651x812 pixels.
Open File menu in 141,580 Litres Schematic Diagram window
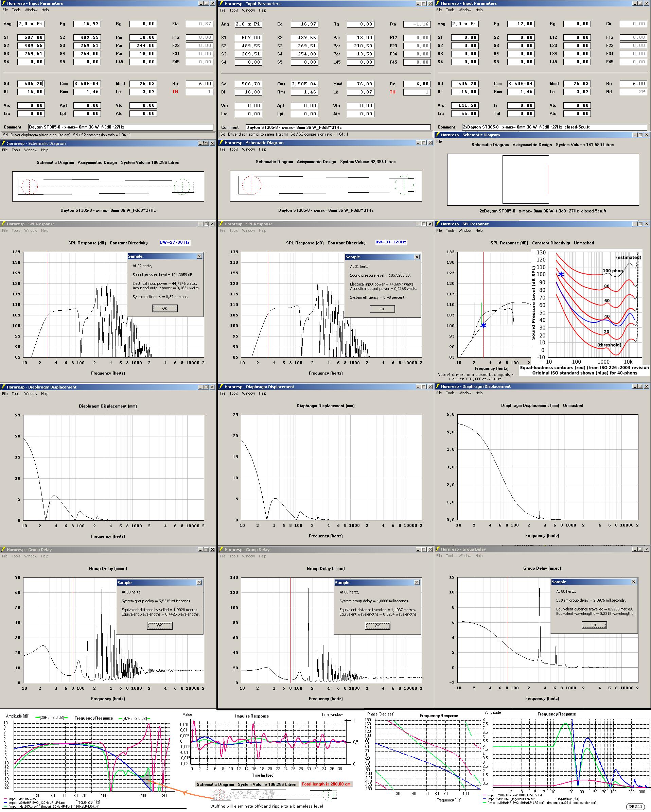tap(439, 142)
